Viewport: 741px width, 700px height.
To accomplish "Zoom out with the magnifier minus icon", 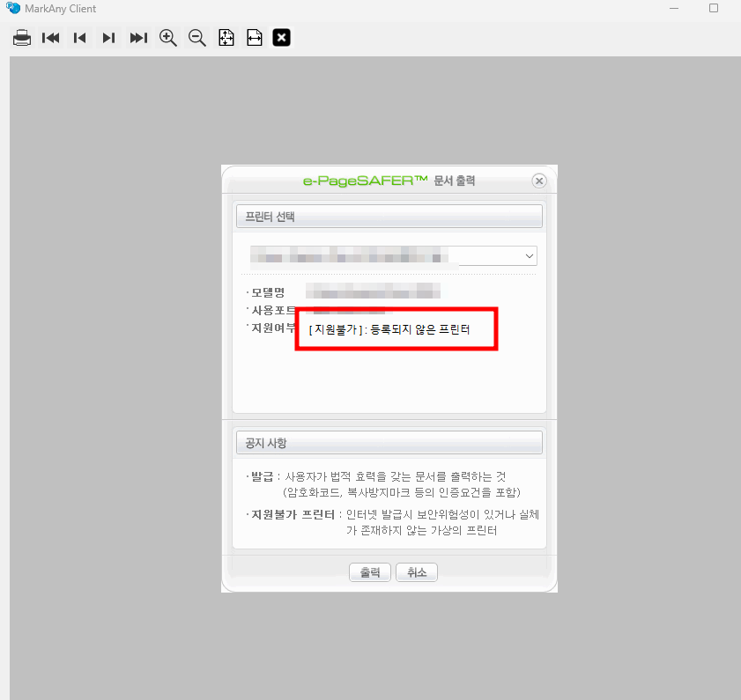I will tap(197, 38).
